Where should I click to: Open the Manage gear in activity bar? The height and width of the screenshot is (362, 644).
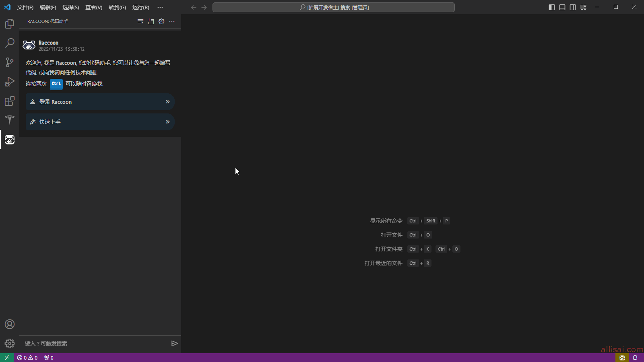coord(10,343)
